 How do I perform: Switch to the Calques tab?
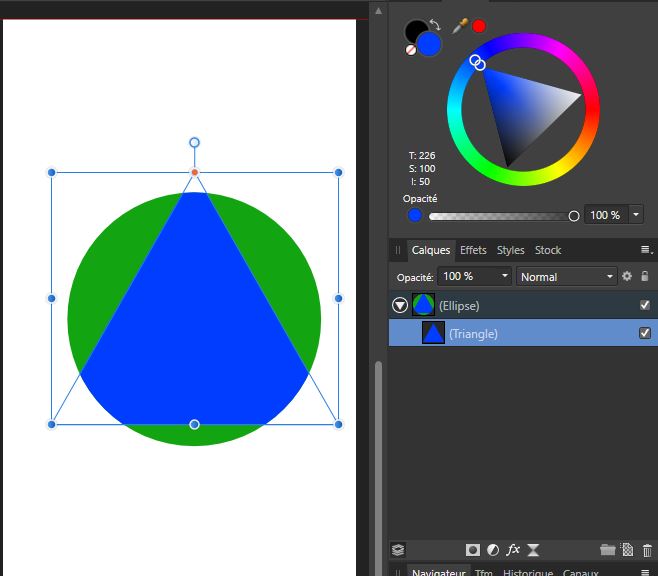[x=431, y=250]
